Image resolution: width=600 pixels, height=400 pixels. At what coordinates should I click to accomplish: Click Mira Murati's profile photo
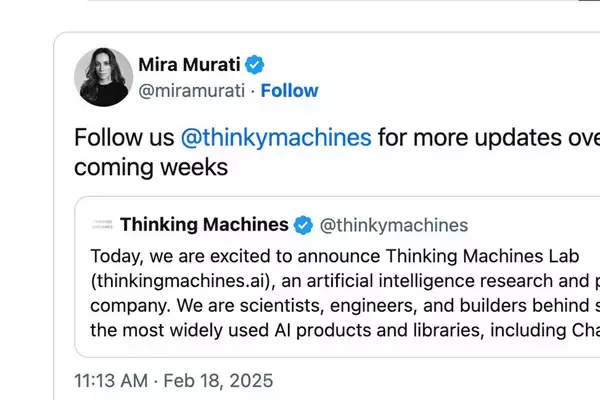tap(103, 77)
